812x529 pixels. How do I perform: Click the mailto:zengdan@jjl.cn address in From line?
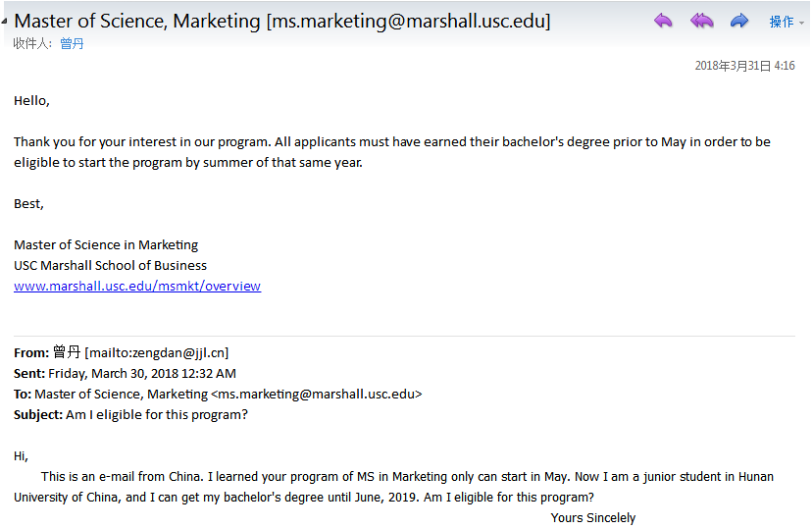click(157, 352)
